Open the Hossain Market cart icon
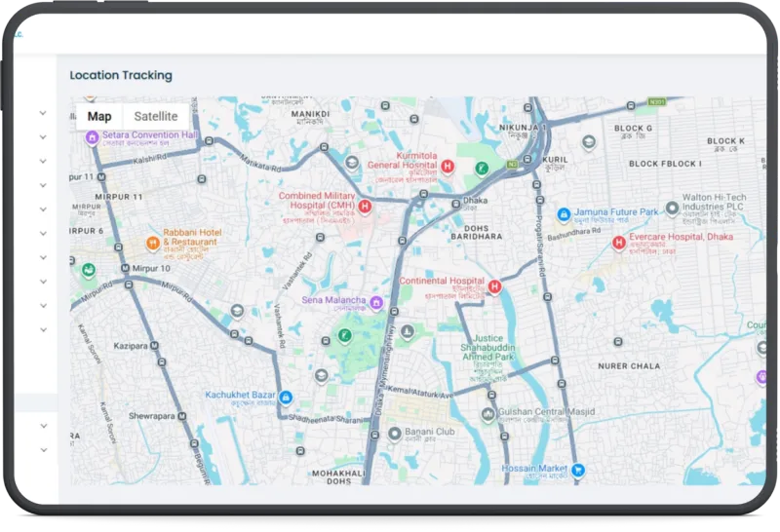The width and height of the screenshot is (780, 532). (x=578, y=470)
